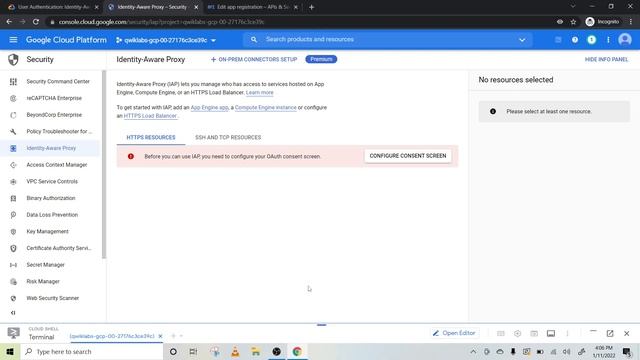Go back to the previous page
Screen dimensions: 640x360
click(x=9, y=22)
